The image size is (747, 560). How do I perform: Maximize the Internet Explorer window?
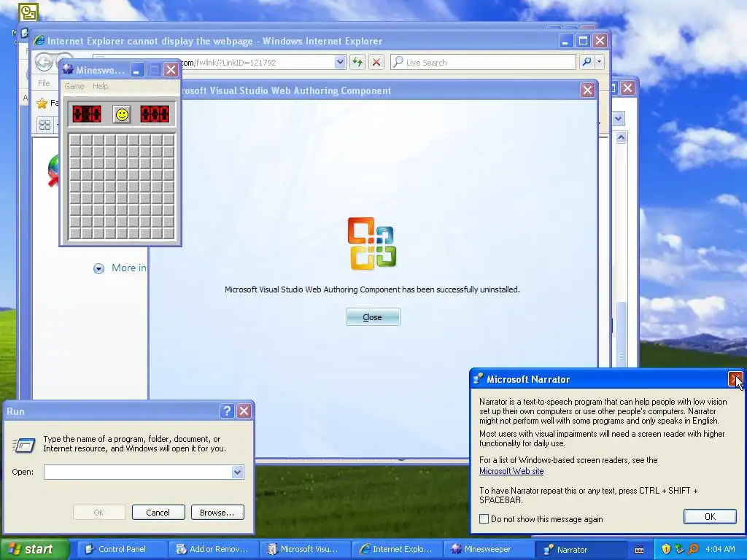point(583,41)
